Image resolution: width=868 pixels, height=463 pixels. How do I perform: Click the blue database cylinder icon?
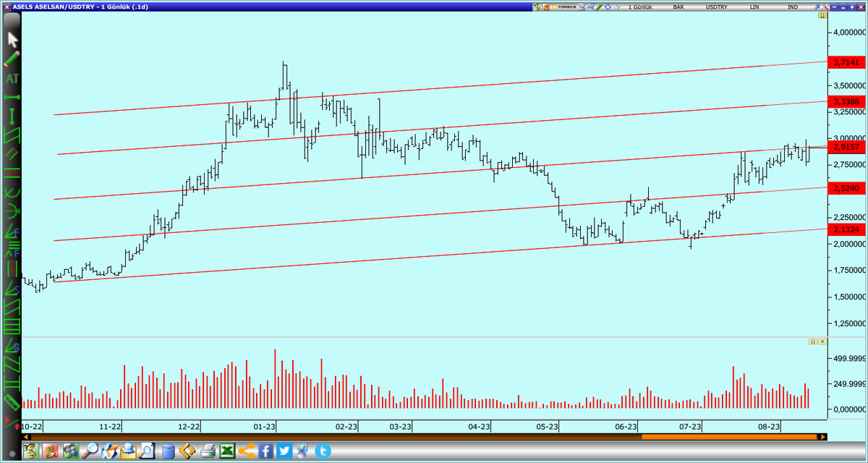(x=169, y=451)
